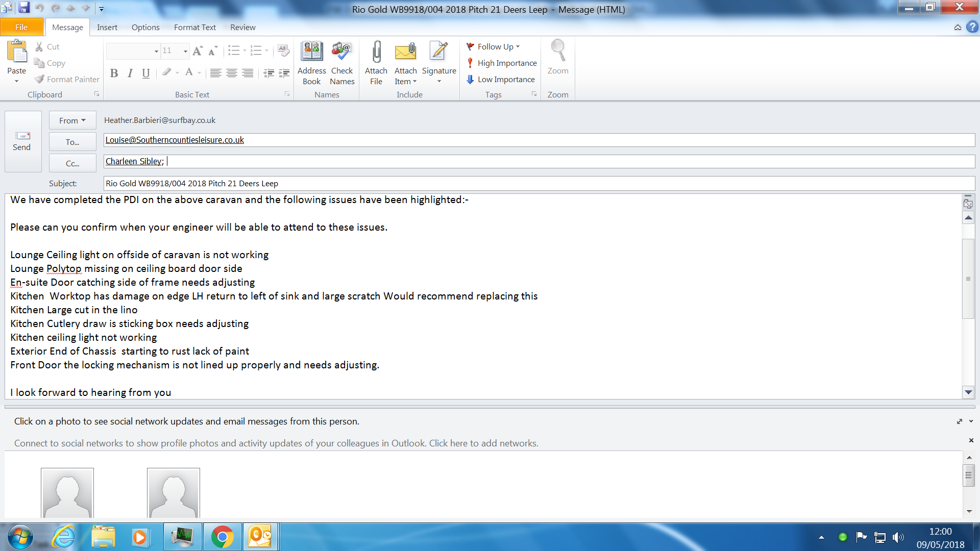
Task: Open the Format Text tab
Action: (x=194, y=27)
